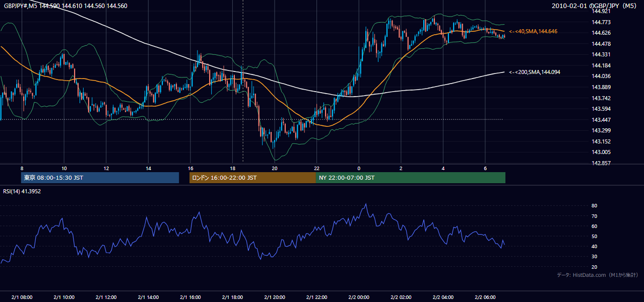Screen dimensions: 644x302
Task: Click hour label 18 under price chart
Action: (x=232, y=168)
